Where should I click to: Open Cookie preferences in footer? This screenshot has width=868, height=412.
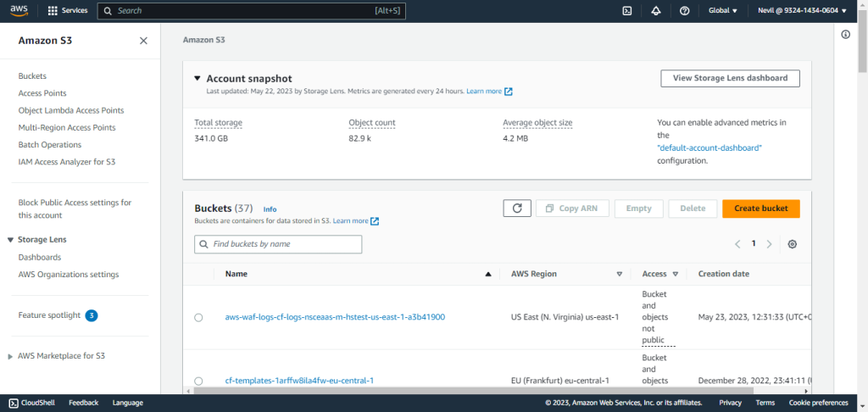tap(818, 403)
